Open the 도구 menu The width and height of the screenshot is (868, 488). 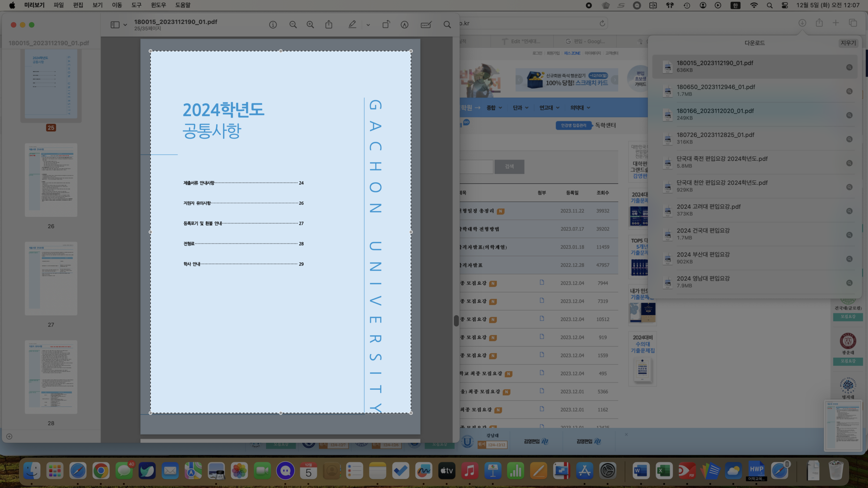(x=136, y=5)
